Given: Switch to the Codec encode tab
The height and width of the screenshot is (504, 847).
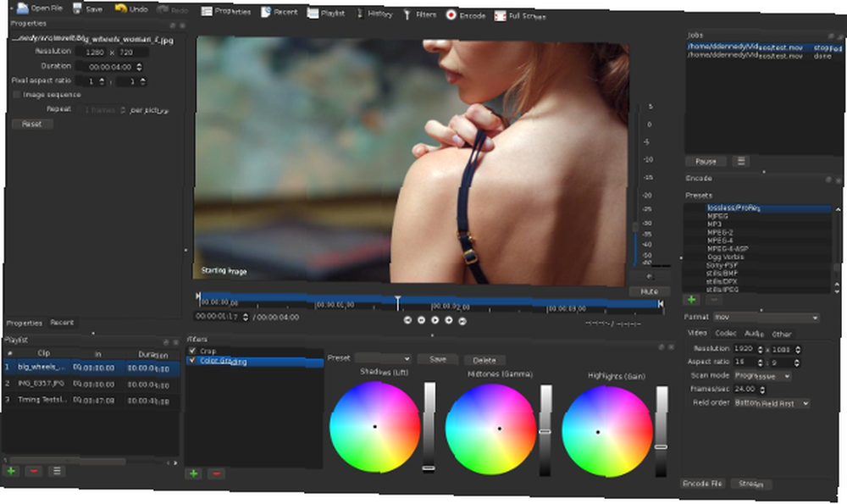Looking at the screenshot, I should (x=726, y=333).
